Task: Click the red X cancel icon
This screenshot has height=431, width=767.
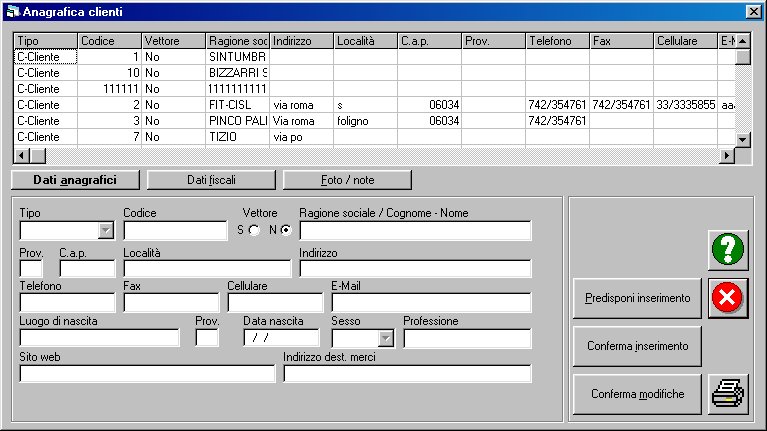Action: (727, 298)
